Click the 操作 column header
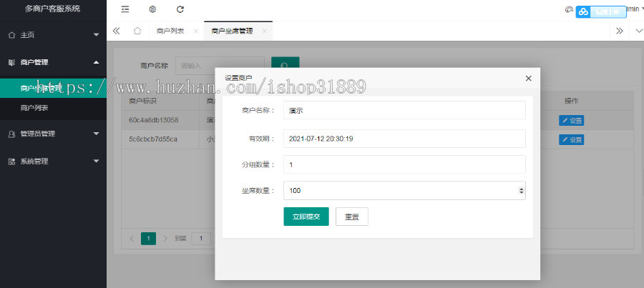Image resolution: width=644 pixels, height=288 pixels. (x=571, y=101)
